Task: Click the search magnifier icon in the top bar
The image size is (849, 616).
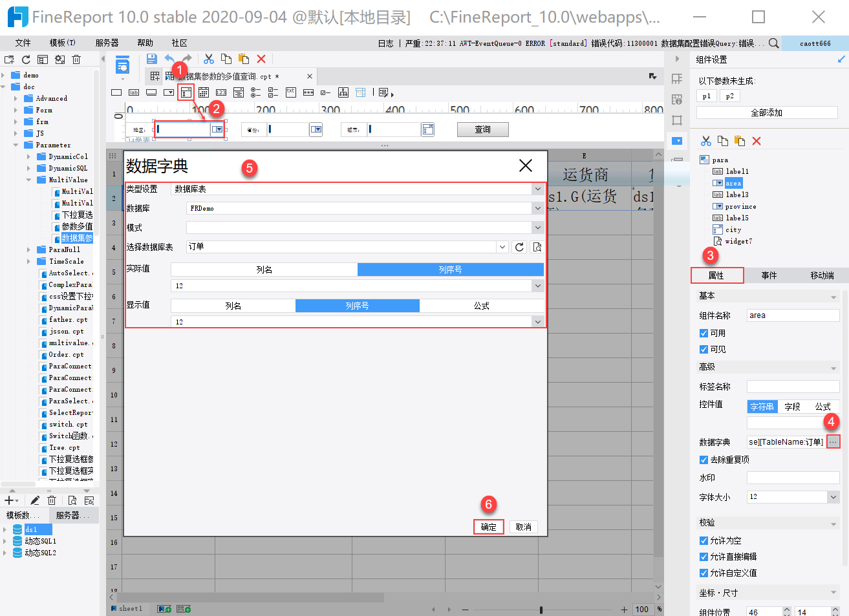Action: (x=773, y=43)
